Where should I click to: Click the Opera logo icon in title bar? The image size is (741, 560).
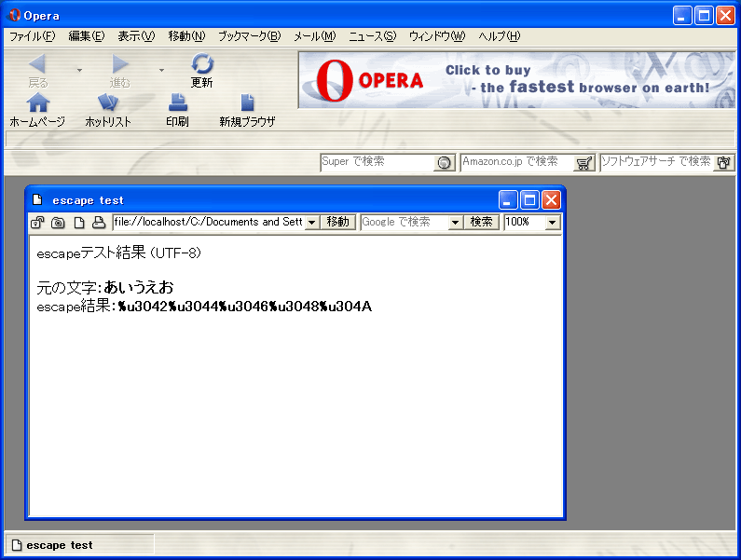coord(14,15)
